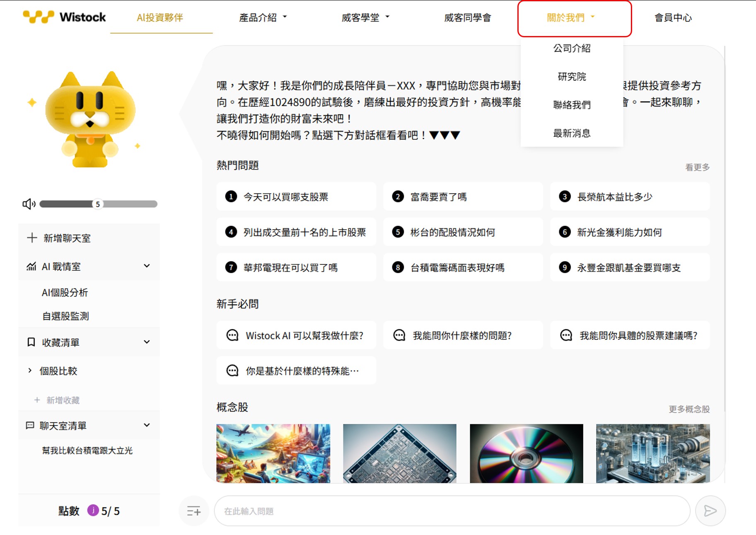Image resolution: width=756 pixels, height=535 pixels.
Task: Adjust the volume slider set at 5
Action: tap(98, 204)
